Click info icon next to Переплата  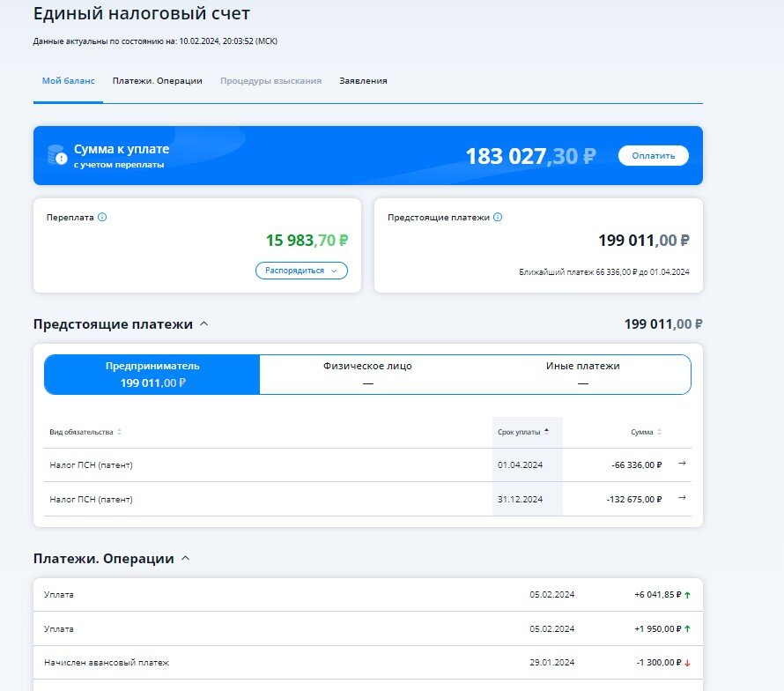102,217
